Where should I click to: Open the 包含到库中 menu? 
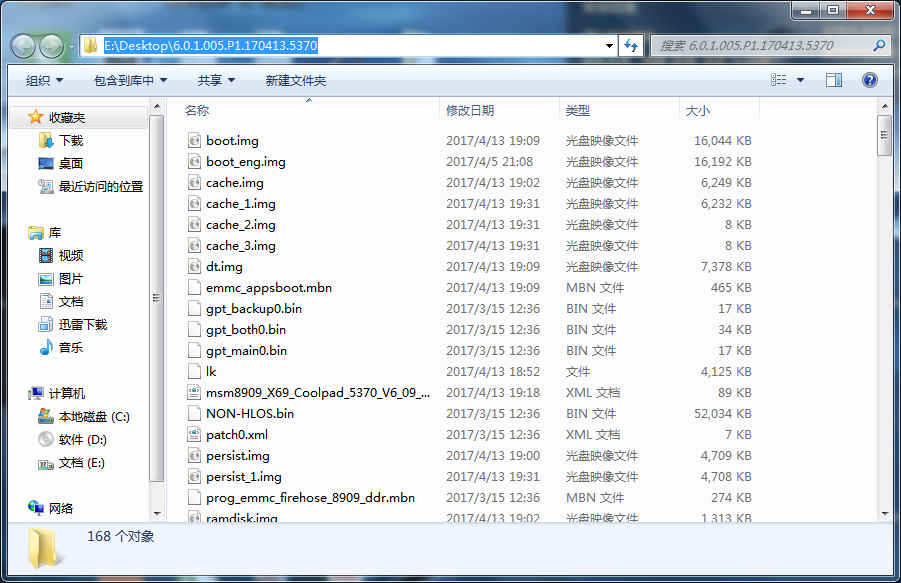coord(130,80)
